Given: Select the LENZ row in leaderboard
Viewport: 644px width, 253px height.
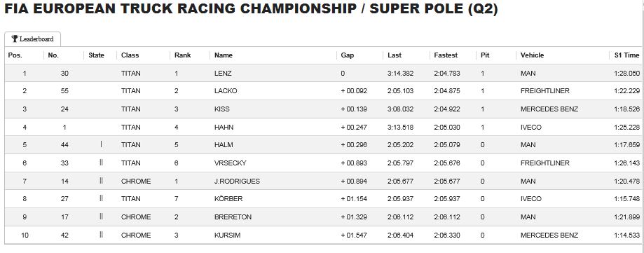Looking at the screenshot, I should (322, 73).
